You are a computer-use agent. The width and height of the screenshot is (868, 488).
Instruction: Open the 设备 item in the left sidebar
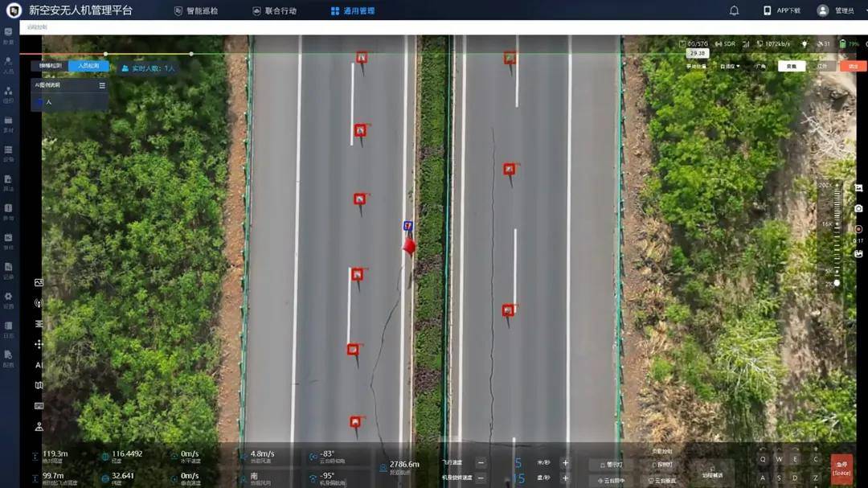click(8, 153)
